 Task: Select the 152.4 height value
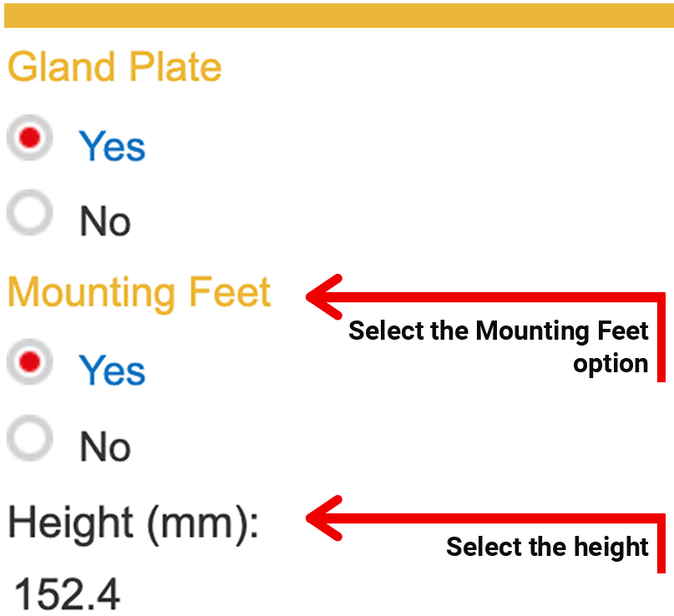[x=67, y=594]
